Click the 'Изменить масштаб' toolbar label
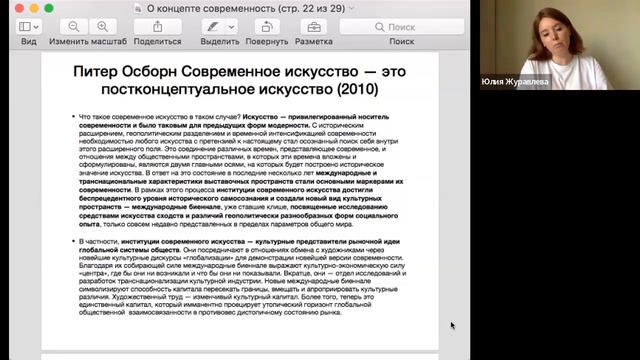Screen dimensions: 640x360 (x=88, y=41)
